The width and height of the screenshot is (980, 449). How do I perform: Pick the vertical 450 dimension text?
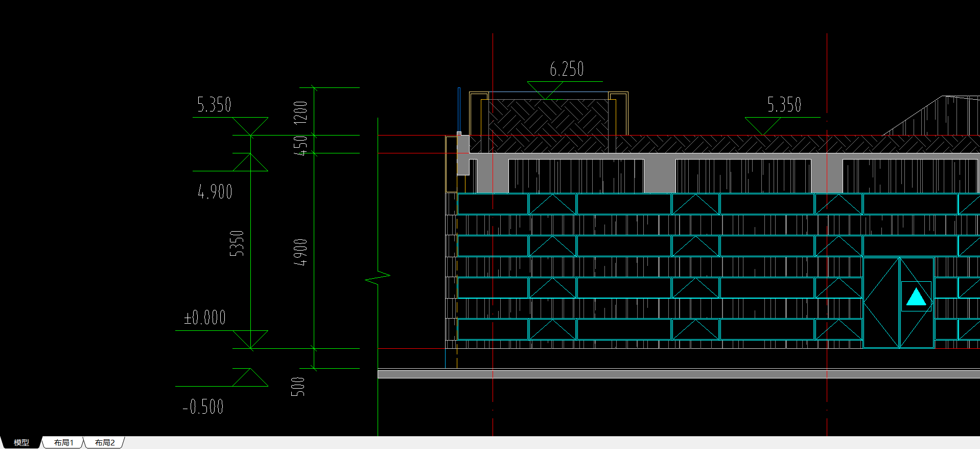300,146
